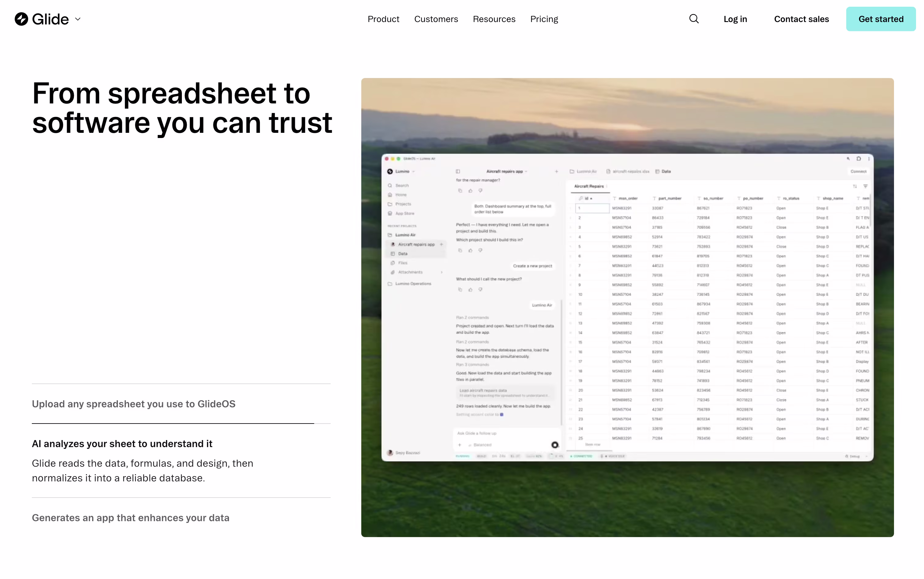Expand "Generates an app that enhances your data"
Screen dimensions: 924x579
[x=131, y=518]
